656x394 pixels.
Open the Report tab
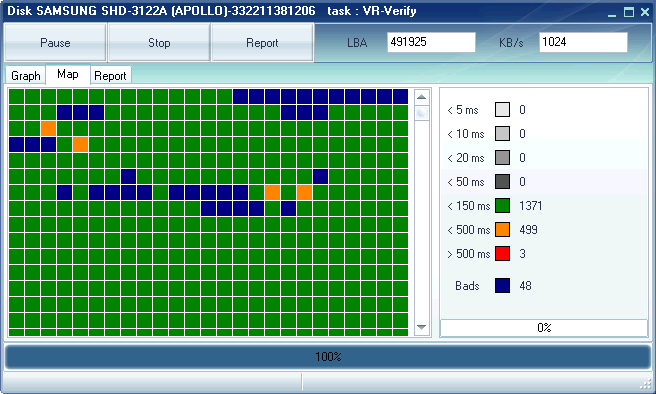click(110, 76)
